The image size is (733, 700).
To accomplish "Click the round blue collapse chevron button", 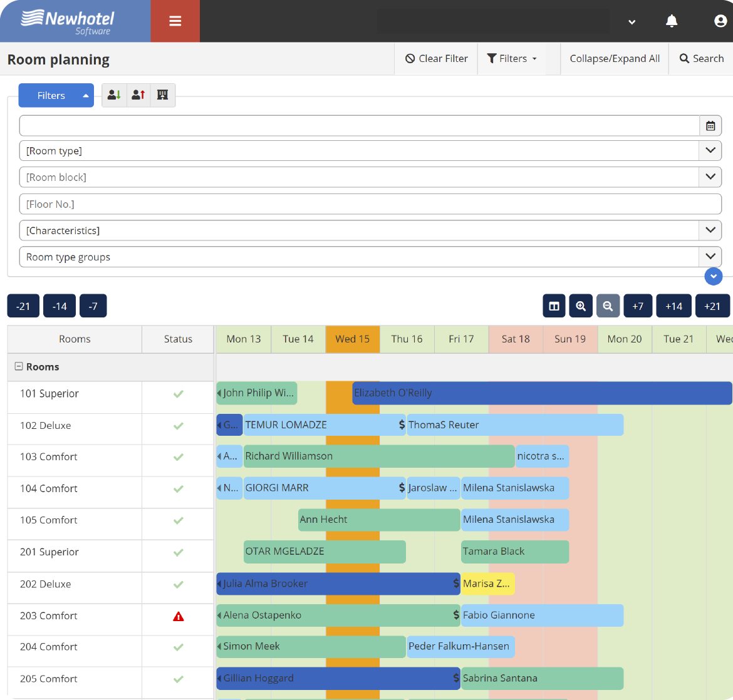I will 714,275.
